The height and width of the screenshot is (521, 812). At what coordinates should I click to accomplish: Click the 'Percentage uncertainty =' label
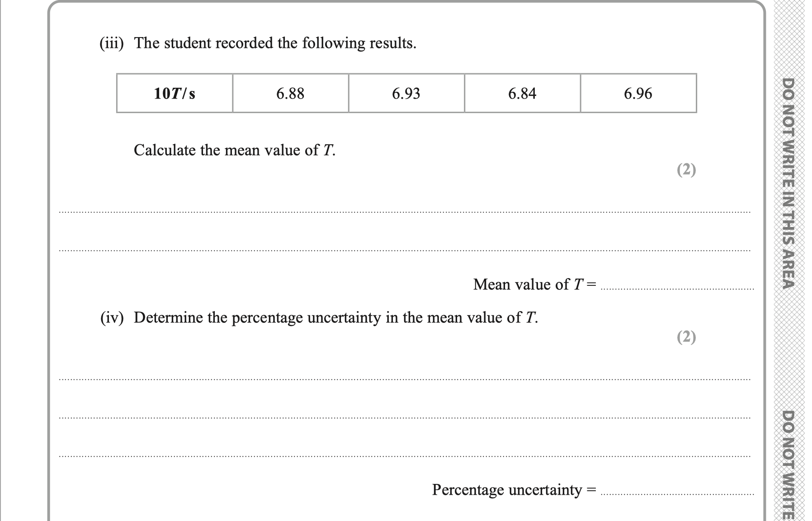(514, 490)
